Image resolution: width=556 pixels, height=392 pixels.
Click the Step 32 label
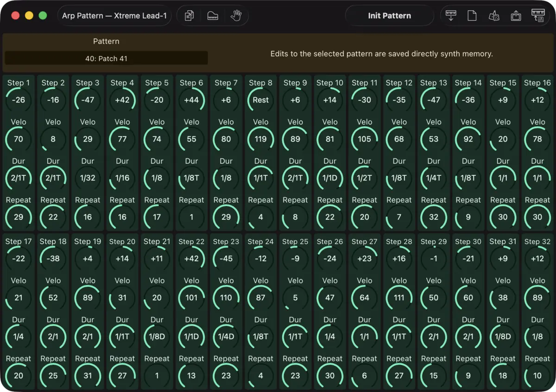coord(537,242)
